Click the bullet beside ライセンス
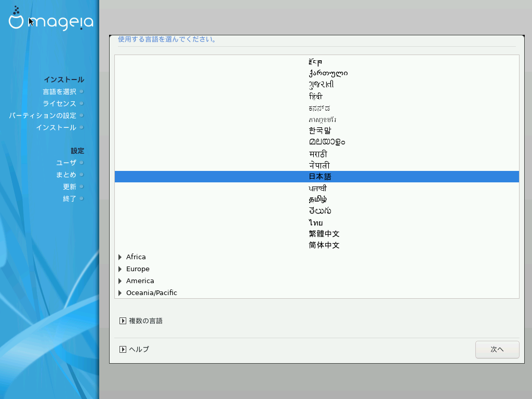This screenshot has height=399, width=532. (82, 103)
